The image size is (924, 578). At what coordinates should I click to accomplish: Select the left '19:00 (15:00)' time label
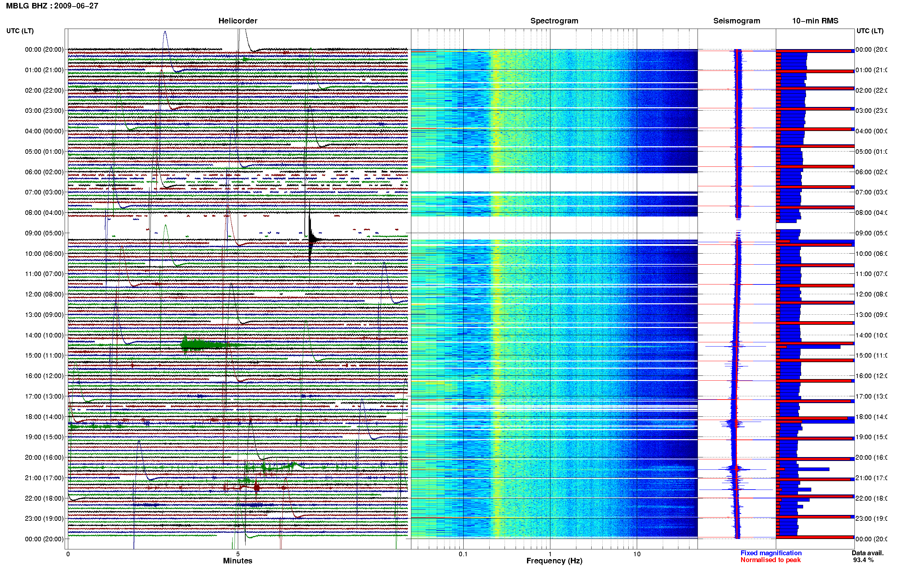click(x=44, y=437)
